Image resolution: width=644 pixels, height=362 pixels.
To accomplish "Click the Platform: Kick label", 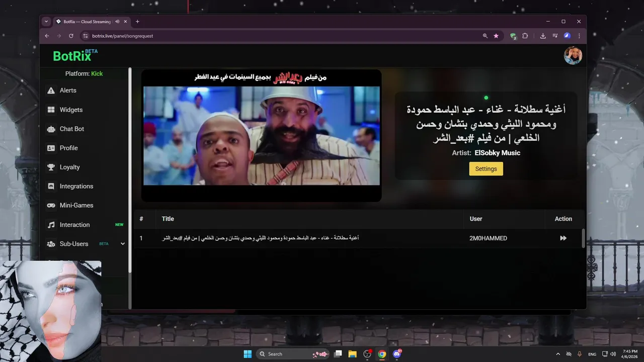I will [x=84, y=73].
